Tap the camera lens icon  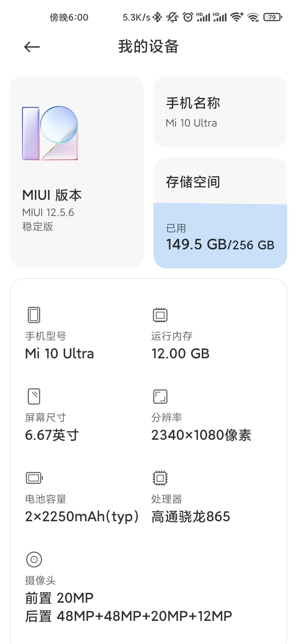[34, 559]
